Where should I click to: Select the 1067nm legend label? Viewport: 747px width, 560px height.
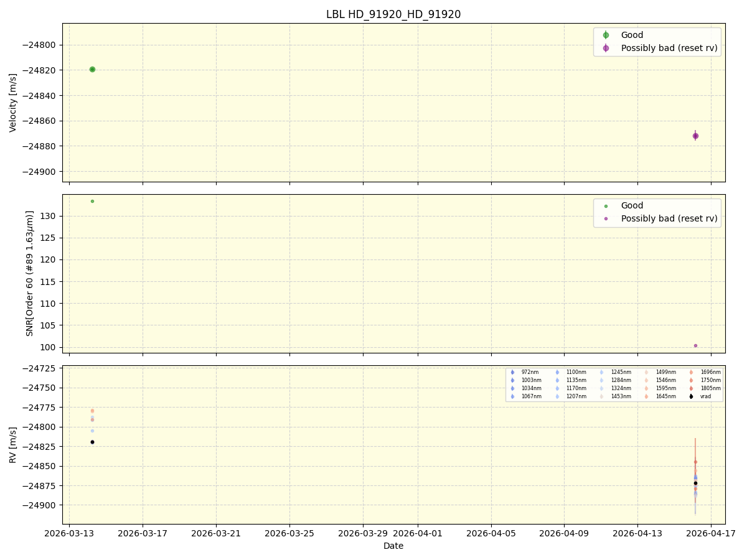click(531, 396)
